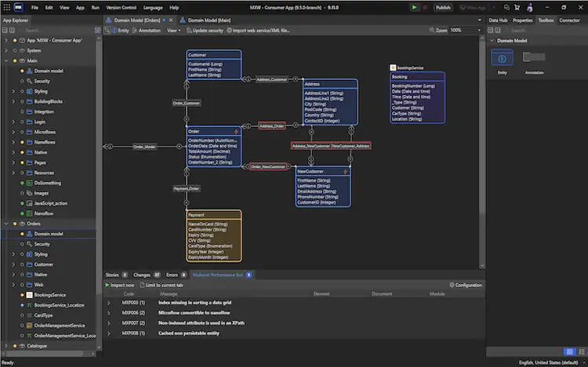
Task: Click the green Run app play icon
Action: click(x=415, y=7)
